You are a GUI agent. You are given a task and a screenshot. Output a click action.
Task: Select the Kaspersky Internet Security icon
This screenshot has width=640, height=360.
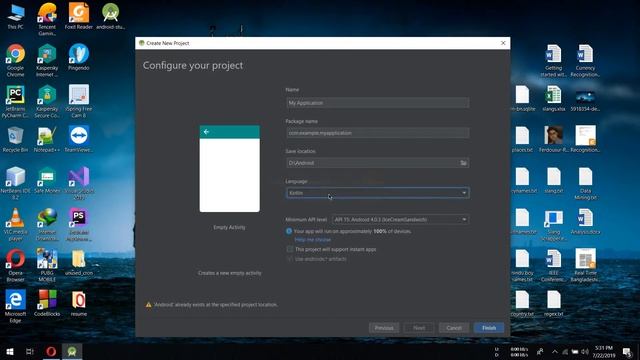[47, 60]
